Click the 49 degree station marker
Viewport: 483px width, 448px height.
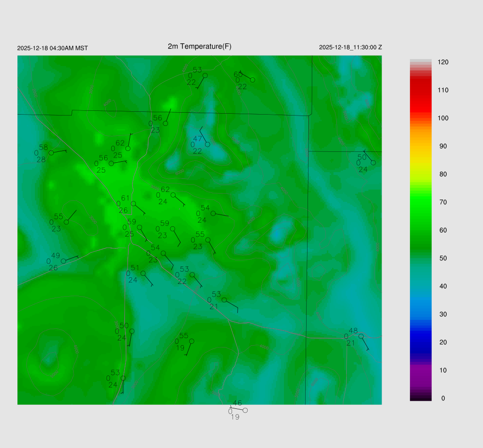pos(64,261)
